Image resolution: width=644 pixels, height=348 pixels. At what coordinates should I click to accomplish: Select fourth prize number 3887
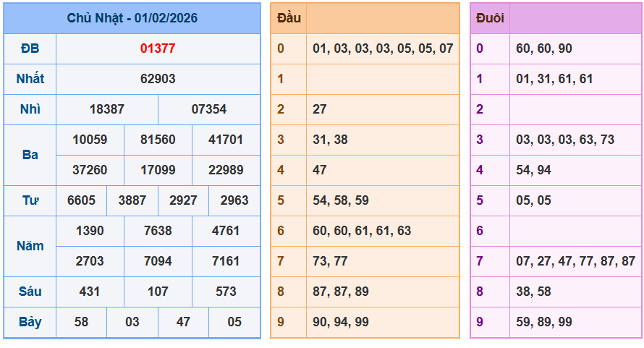pyautogui.click(x=132, y=200)
